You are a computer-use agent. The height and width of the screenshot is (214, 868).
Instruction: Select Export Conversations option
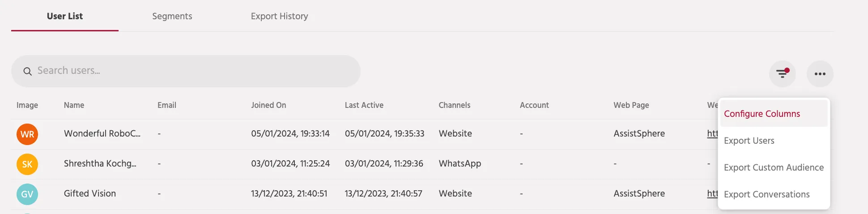(774, 194)
